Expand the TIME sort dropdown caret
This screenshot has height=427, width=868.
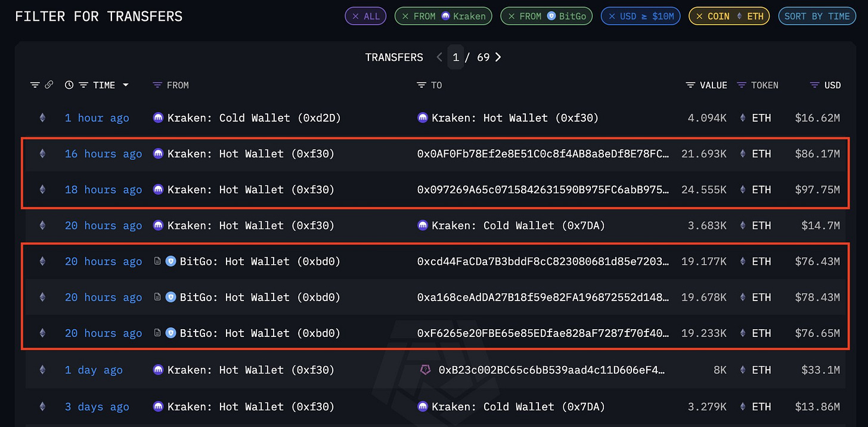click(x=125, y=85)
